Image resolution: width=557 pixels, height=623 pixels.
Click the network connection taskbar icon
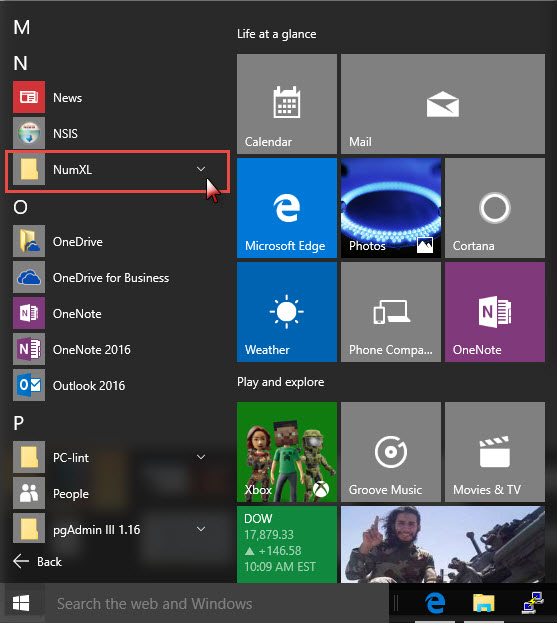click(x=532, y=603)
